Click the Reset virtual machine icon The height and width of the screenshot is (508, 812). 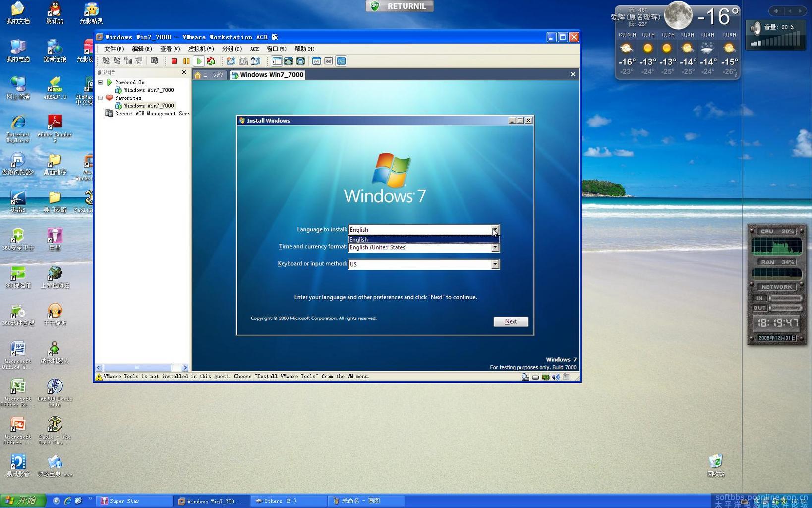point(211,61)
